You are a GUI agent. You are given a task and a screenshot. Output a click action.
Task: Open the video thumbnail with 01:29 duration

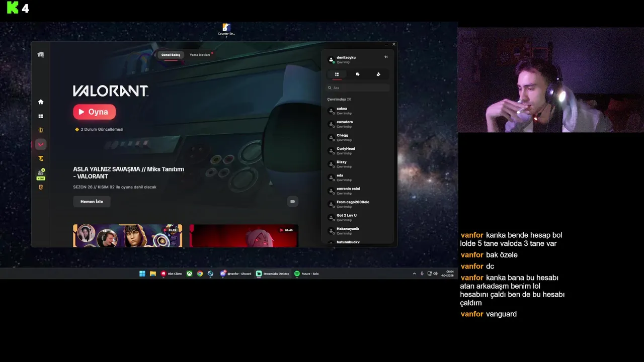127,235
